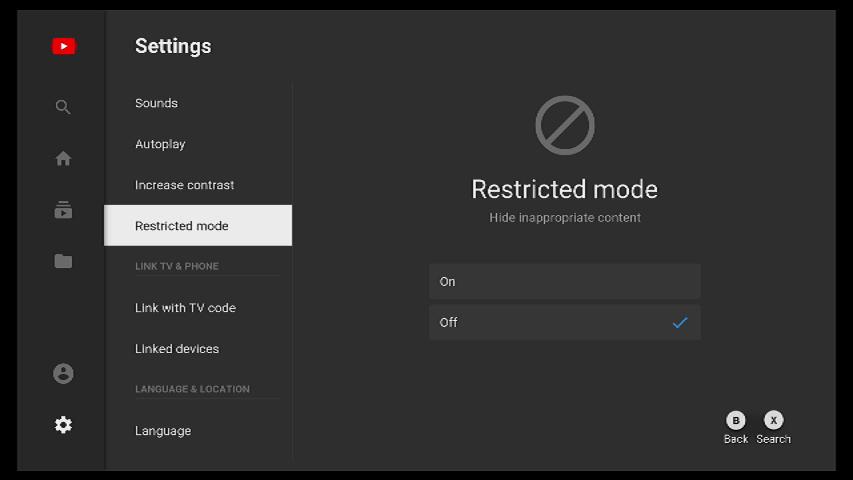The height and width of the screenshot is (480, 853).
Task: Turn Restricted mode On
Action: (564, 282)
